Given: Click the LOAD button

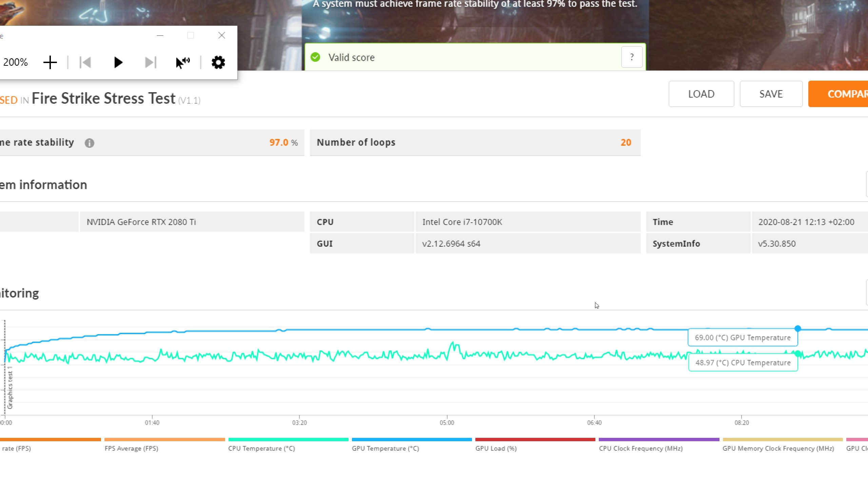Looking at the screenshot, I should click(x=701, y=94).
